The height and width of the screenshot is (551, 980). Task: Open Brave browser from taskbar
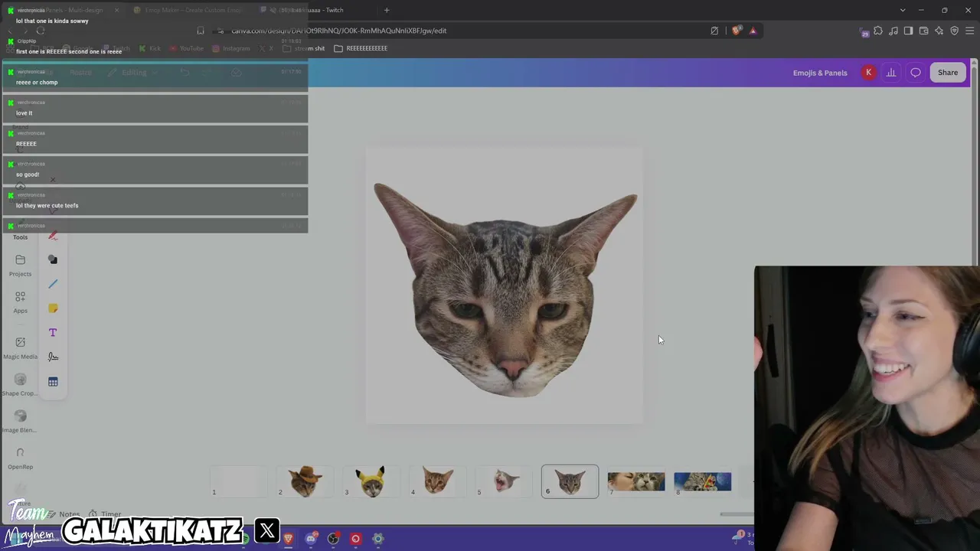[x=289, y=539]
